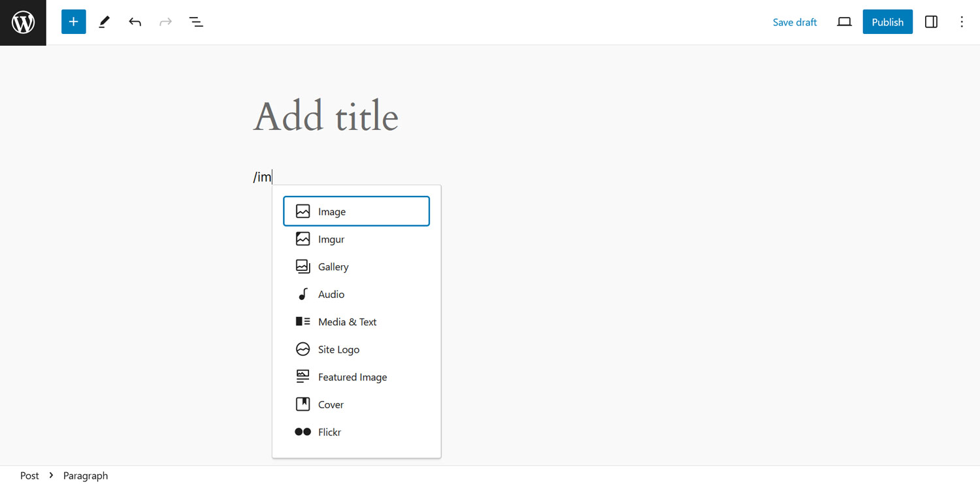The height and width of the screenshot is (484, 980).
Task: Undo the last change
Action: point(135,22)
